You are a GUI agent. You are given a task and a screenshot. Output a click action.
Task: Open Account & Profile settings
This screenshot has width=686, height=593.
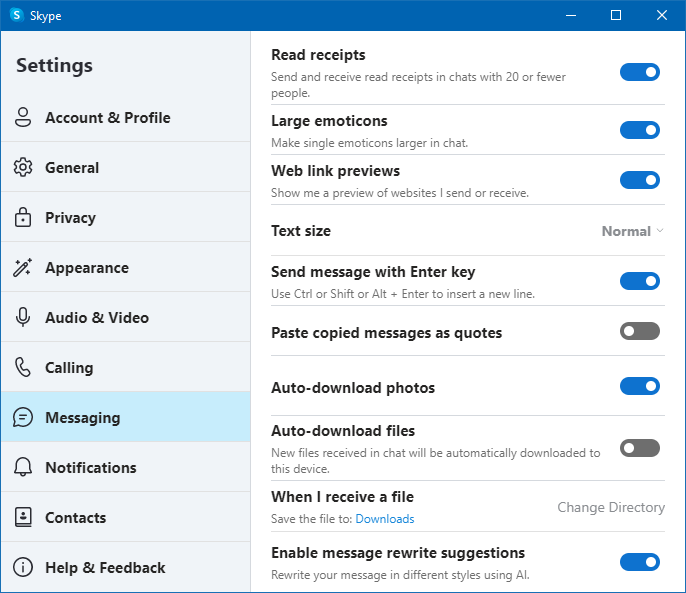point(126,117)
